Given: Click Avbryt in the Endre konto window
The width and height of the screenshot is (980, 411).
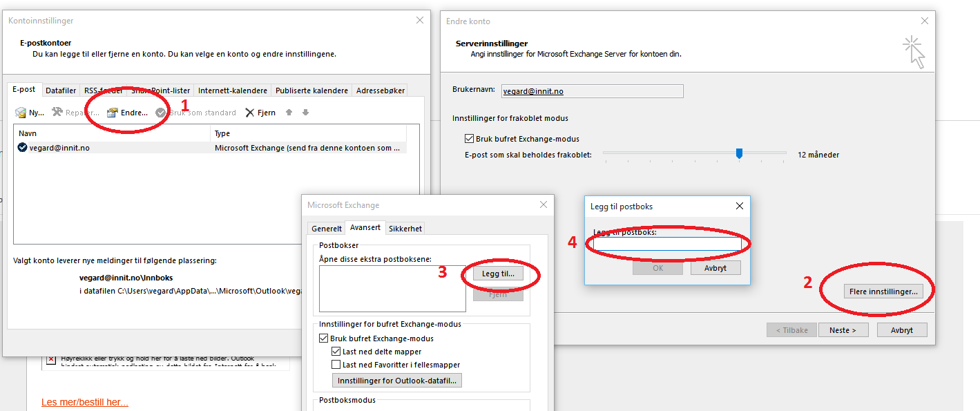Looking at the screenshot, I should [x=902, y=330].
